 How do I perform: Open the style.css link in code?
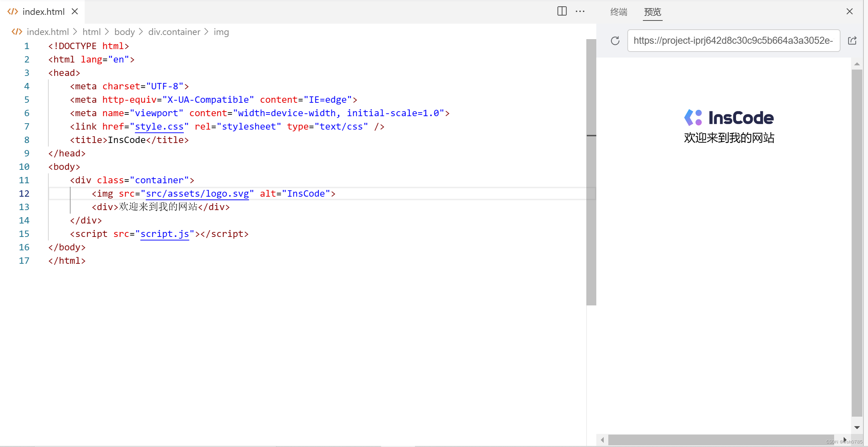click(x=159, y=126)
